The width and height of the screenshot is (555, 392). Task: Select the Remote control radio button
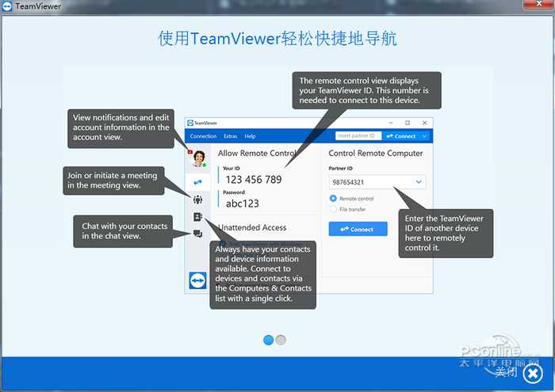[x=333, y=198]
